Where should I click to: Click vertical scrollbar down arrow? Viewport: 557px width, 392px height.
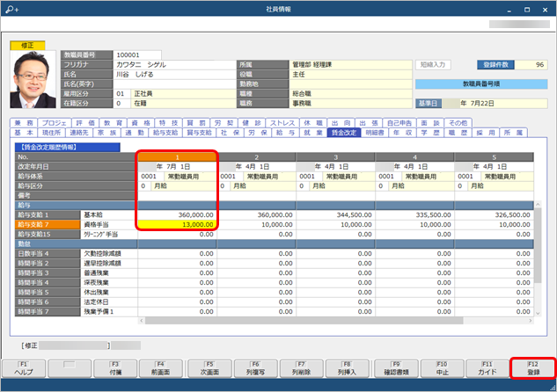(x=538, y=313)
